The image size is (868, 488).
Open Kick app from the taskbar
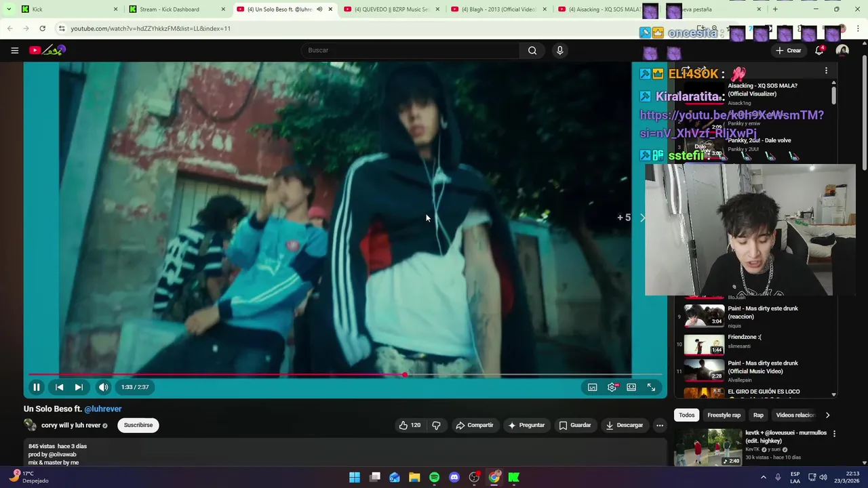(514, 477)
